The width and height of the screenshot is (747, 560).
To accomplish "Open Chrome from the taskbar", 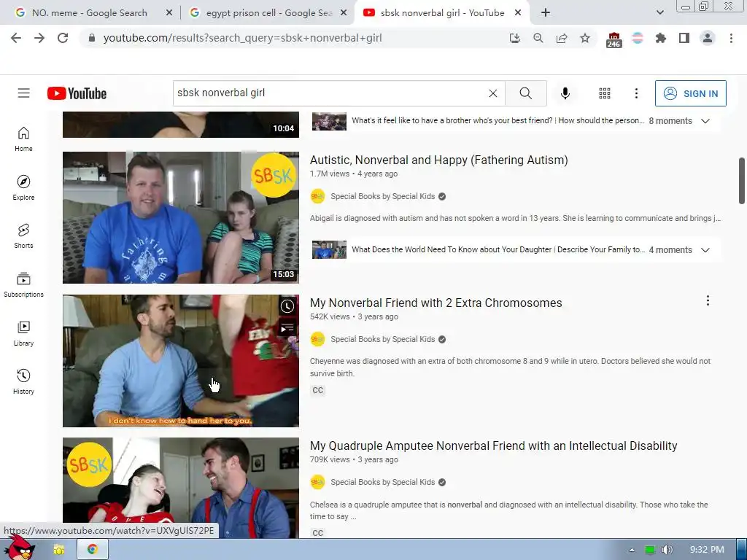I will (93, 550).
